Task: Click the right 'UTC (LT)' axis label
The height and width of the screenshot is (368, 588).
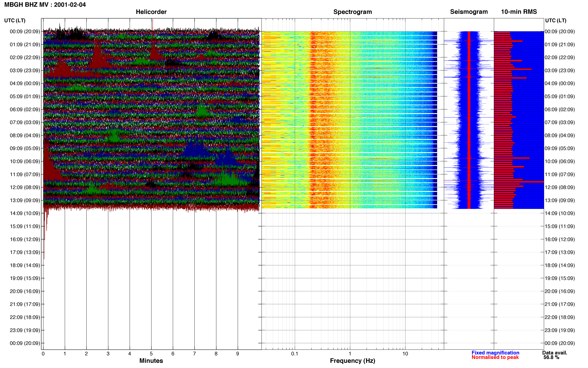Action: point(556,20)
